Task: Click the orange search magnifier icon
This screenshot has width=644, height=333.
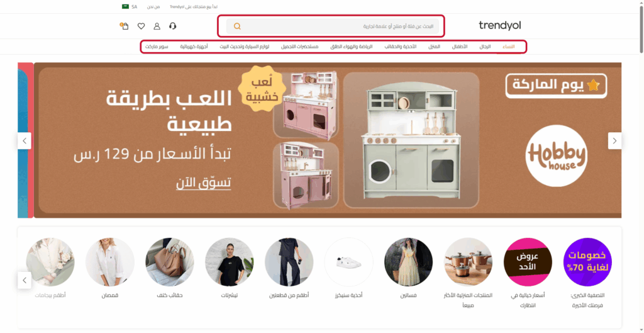Action: coord(237,26)
